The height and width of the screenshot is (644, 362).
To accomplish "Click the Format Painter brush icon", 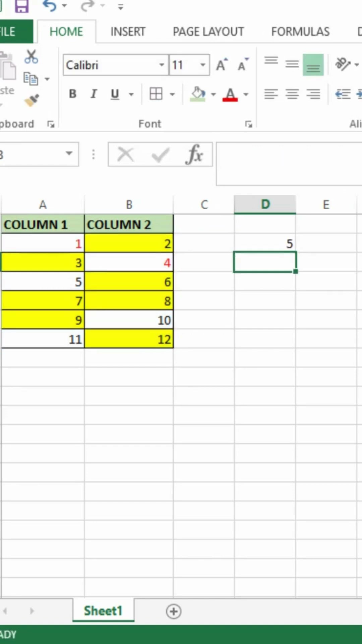I will pos(32,100).
